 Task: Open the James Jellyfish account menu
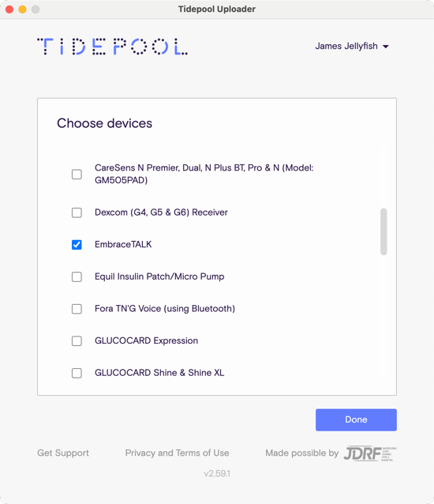[352, 47]
